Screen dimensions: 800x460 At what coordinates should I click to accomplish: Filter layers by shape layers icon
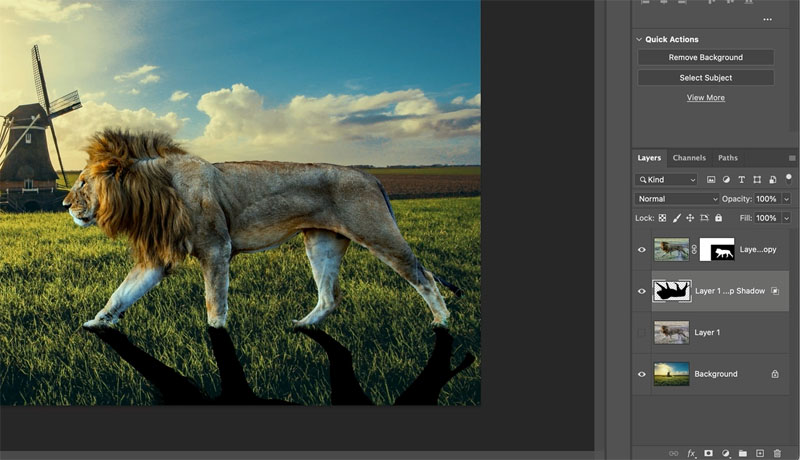click(757, 180)
